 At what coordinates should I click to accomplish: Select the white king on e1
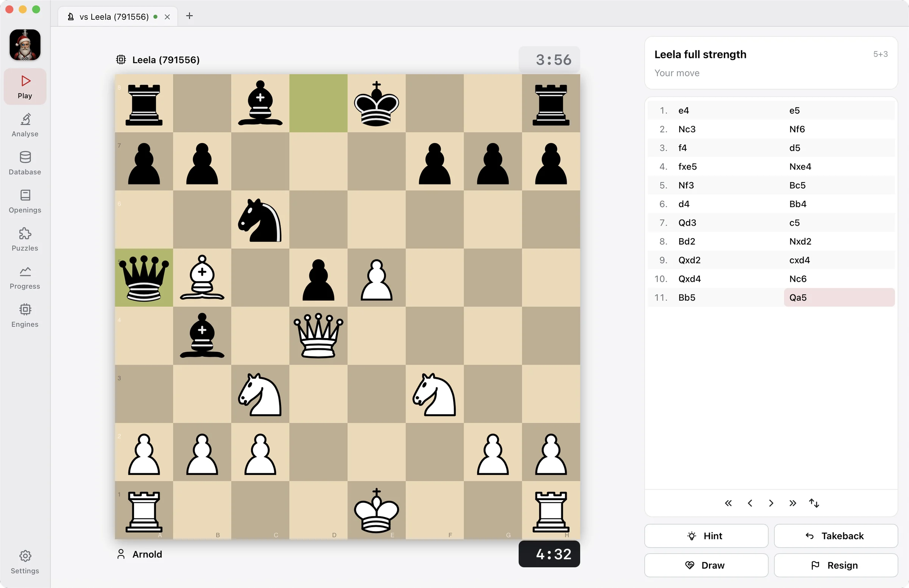[x=376, y=510]
